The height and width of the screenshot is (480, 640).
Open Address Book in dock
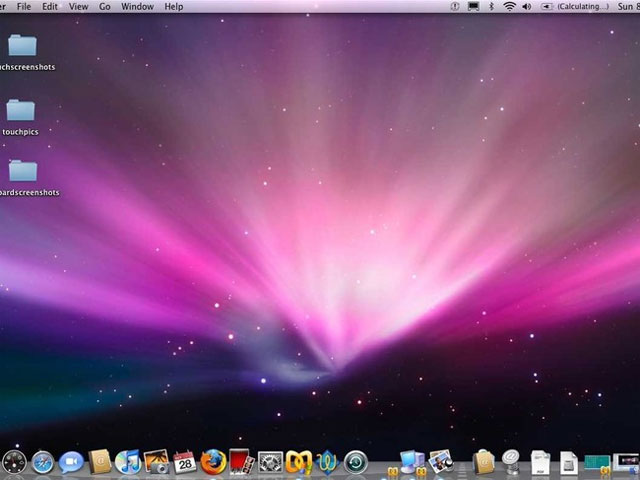click(x=99, y=461)
